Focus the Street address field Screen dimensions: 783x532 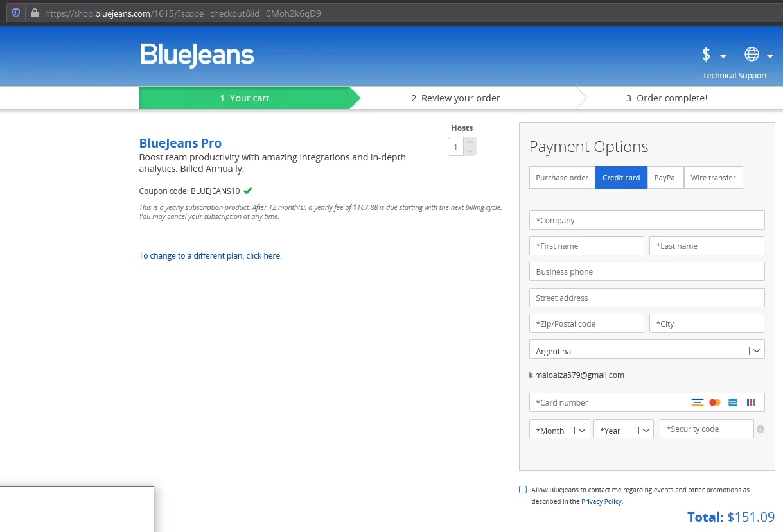coord(647,298)
